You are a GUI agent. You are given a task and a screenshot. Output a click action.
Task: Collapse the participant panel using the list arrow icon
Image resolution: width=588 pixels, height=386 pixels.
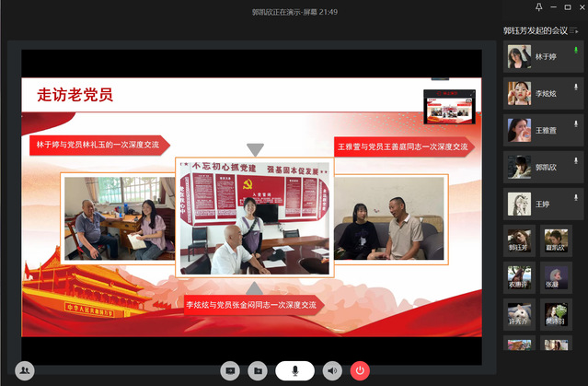[x=575, y=31]
